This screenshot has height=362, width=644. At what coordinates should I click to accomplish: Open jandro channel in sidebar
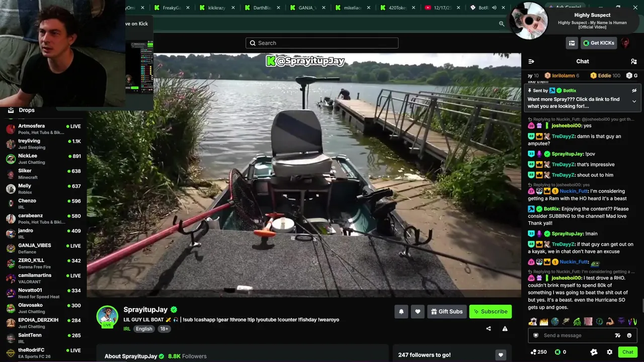click(43, 233)
